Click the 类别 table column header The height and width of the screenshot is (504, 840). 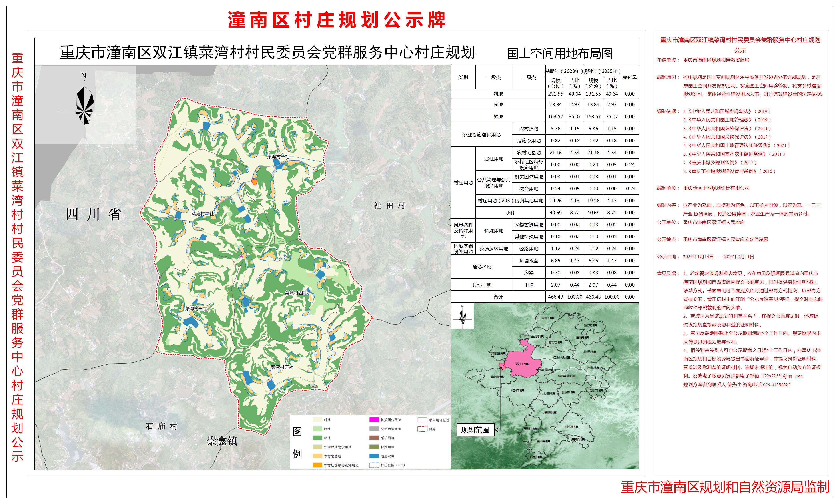tap(463, 77)
